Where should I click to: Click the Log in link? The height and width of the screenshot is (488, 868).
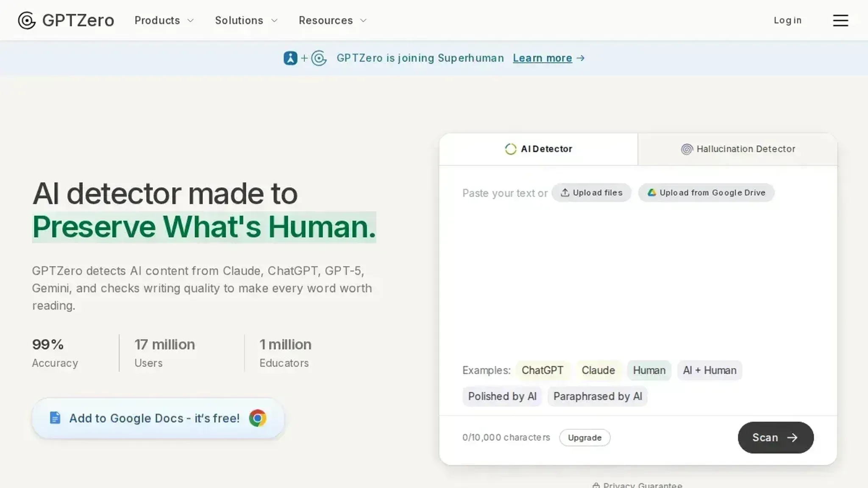point(787,20)
